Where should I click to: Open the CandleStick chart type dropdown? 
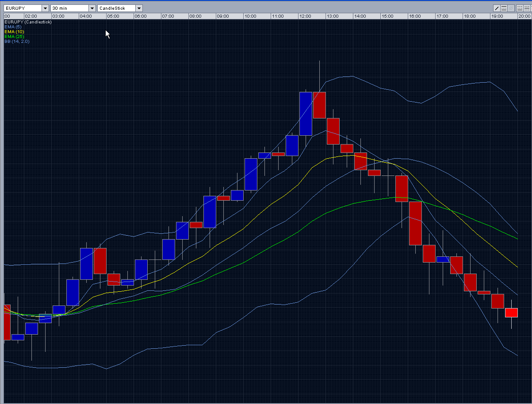point(139,8)
